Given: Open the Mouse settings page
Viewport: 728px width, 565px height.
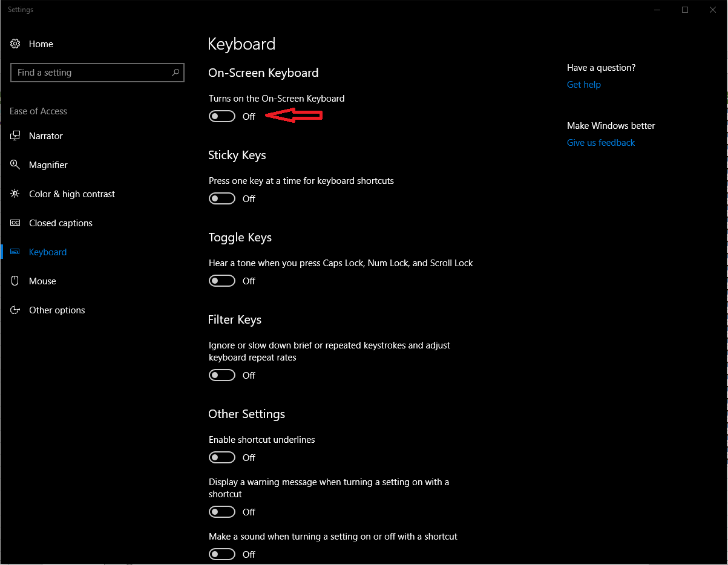Looking at the screenshot, I should 42,281.
